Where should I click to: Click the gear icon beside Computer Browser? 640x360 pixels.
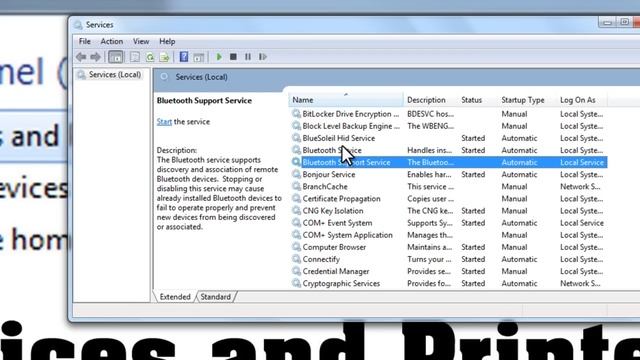[296, 247]
